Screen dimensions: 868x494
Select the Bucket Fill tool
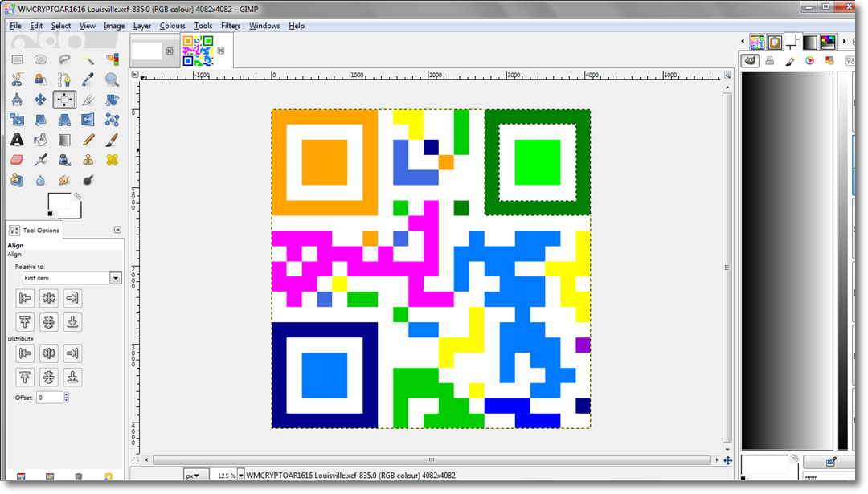tap(40, 140)
